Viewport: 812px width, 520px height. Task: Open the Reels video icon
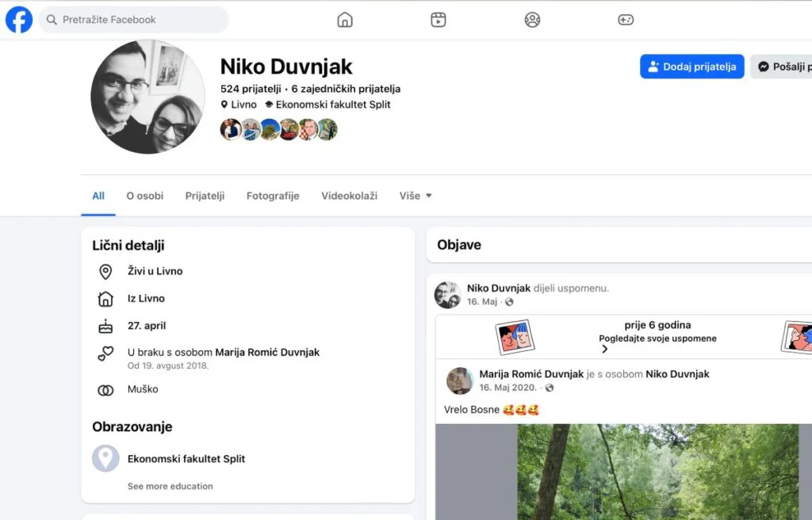point(438,20)
